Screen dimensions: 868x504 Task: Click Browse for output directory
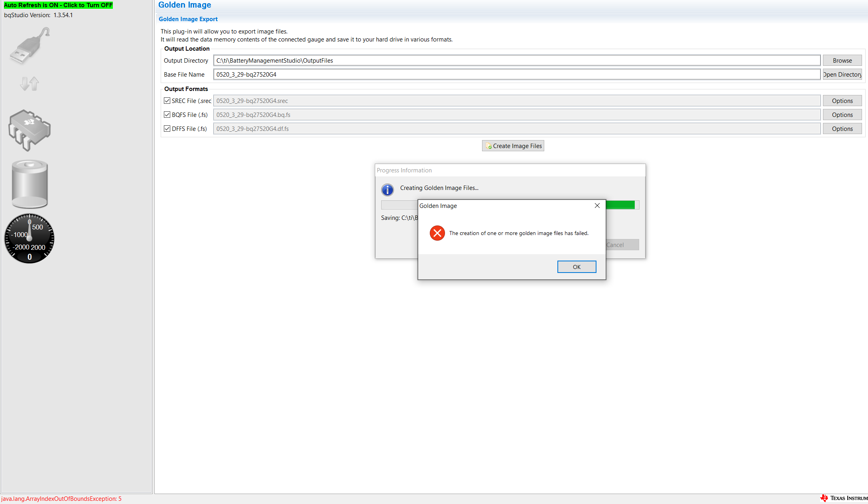[842, 60]
